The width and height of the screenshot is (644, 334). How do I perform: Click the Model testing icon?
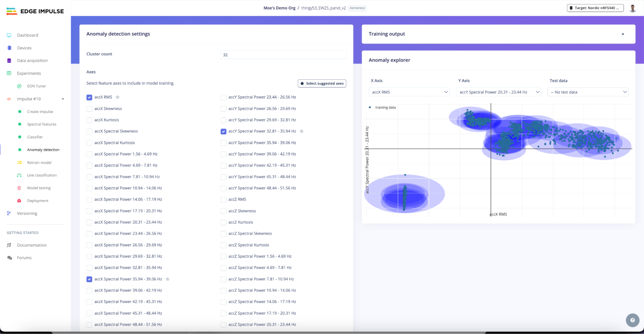point(19,188)
